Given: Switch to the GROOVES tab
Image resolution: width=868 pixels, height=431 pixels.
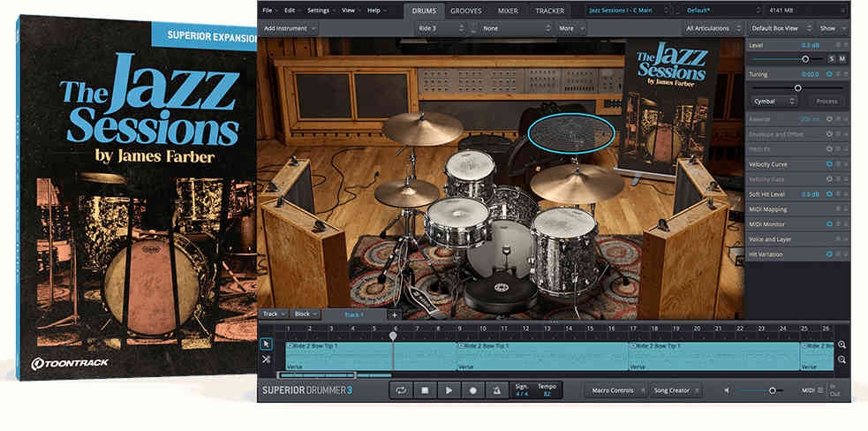Looking at the screenshot, I should pos(465,11).
